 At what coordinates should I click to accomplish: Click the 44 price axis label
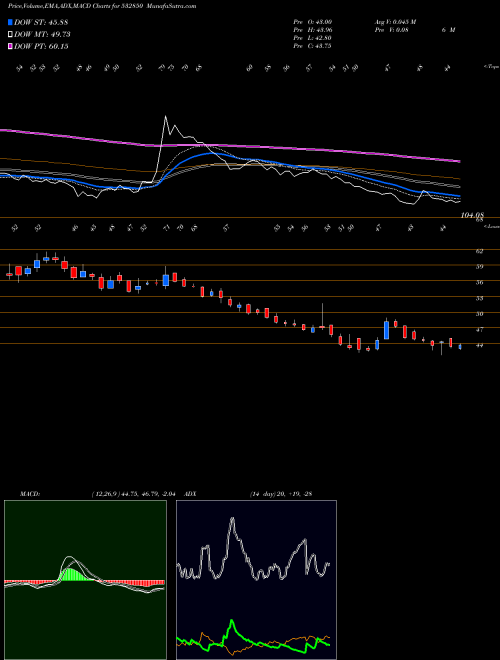tap(479, 345)
